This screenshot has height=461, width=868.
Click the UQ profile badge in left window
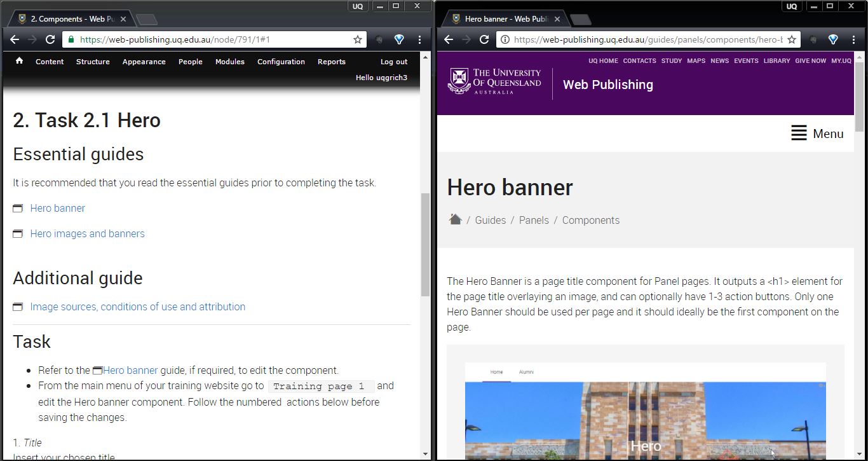[358, 6]
